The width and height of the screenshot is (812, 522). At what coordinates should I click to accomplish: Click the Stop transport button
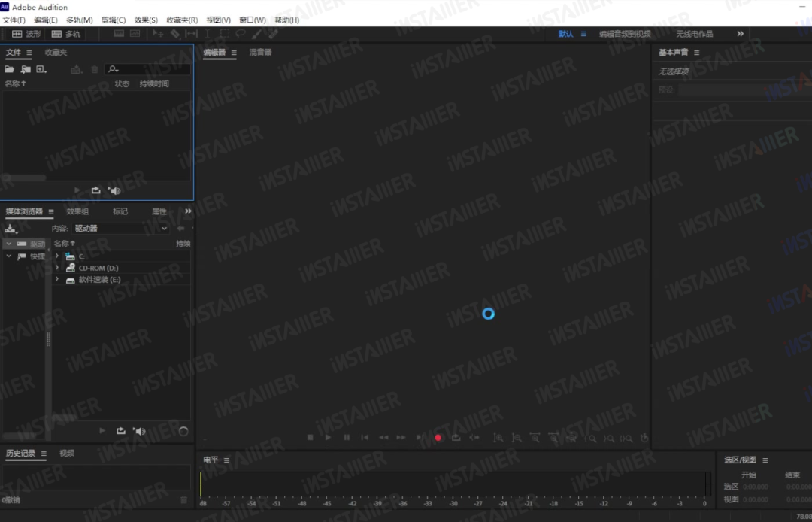(x=311, y=438)
